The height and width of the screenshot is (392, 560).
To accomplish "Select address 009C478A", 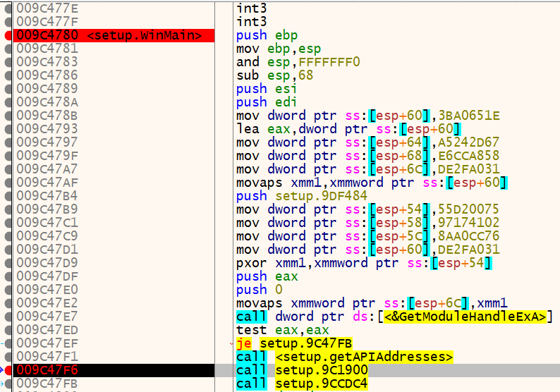I will (x=47, y=102).
